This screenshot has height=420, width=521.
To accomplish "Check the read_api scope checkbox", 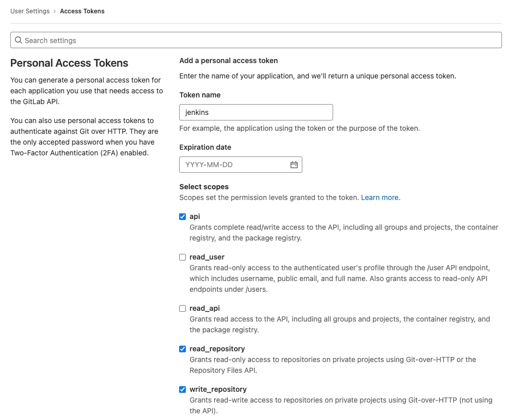I will click(x=182, y=308).
